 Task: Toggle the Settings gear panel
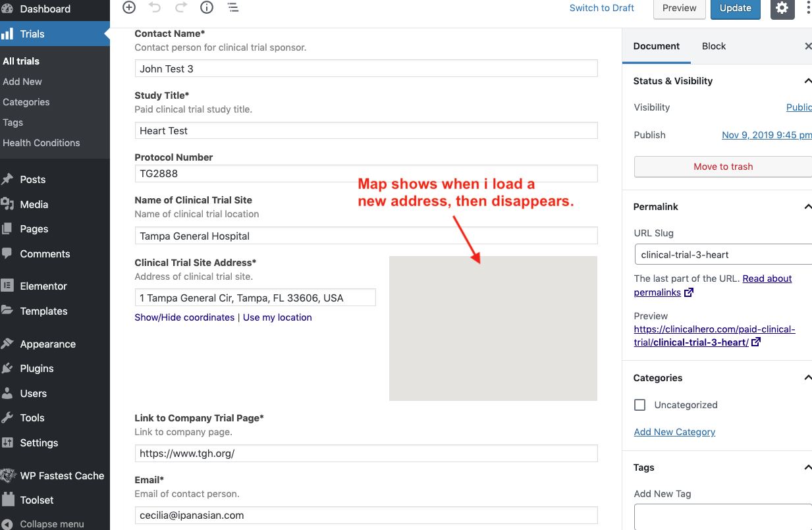pyautogui.click(x=782, y=9)
